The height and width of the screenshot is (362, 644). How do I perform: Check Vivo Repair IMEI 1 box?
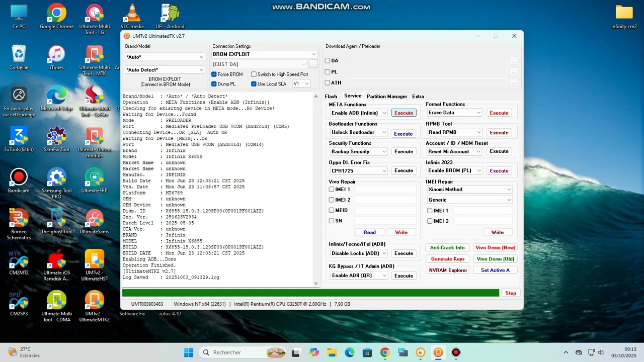pos(332,190)
